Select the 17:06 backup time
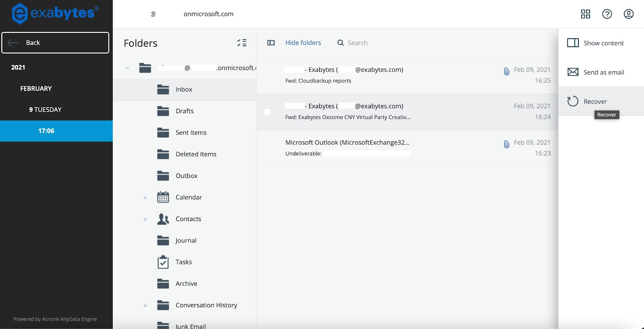The height and width of the screenshot is (329, 644). [x=56, y=131]
